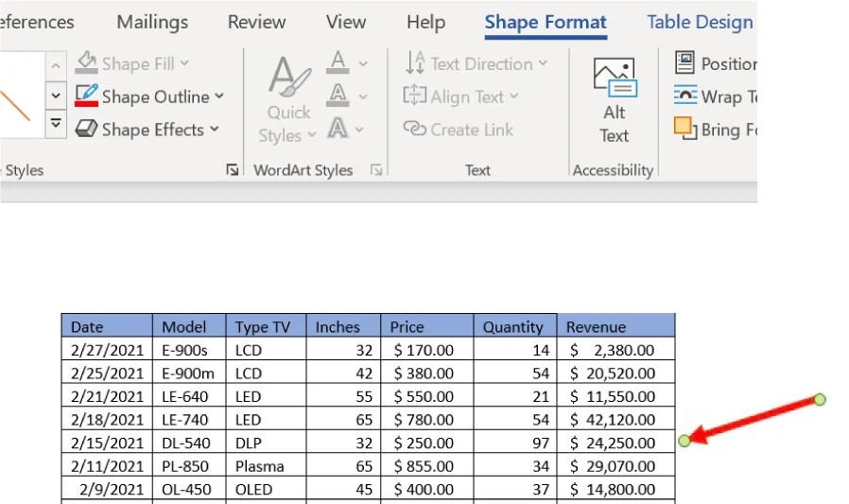Open the Shape Styles dialog launcher
The image size is (849, 504).
click(x=233, y=170)
